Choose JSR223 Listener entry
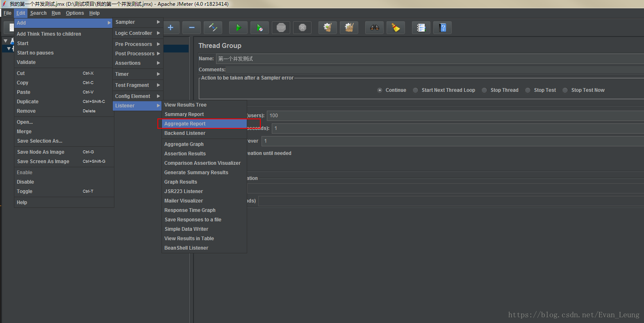This screenshot has height=323, width=644. coord(204,191)
